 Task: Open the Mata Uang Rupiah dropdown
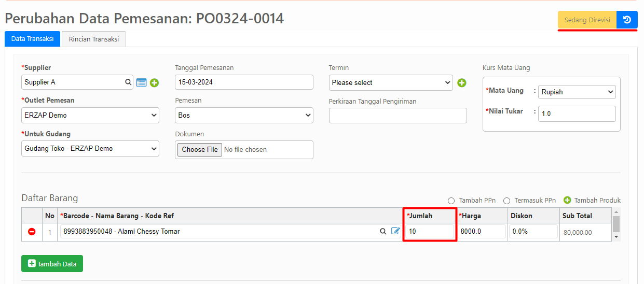point(577,92)
